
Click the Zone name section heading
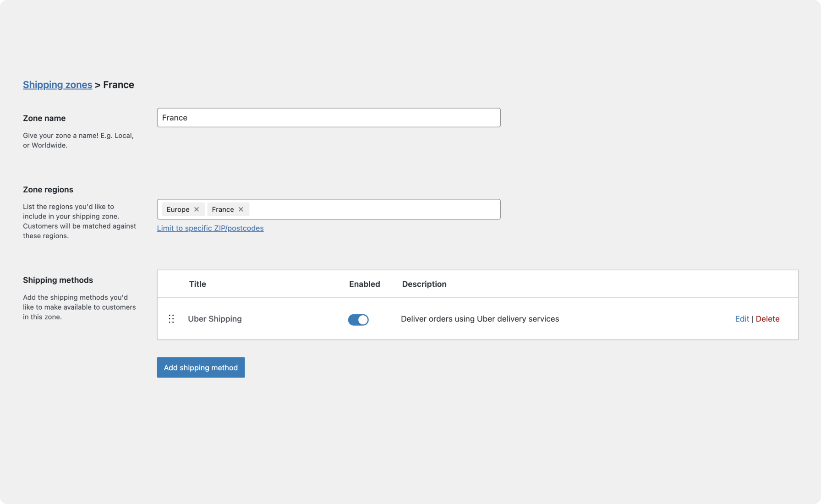point(44,118)
